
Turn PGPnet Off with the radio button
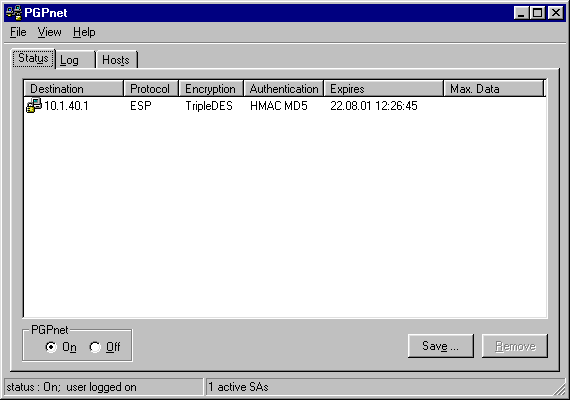[x=95, y=347]
